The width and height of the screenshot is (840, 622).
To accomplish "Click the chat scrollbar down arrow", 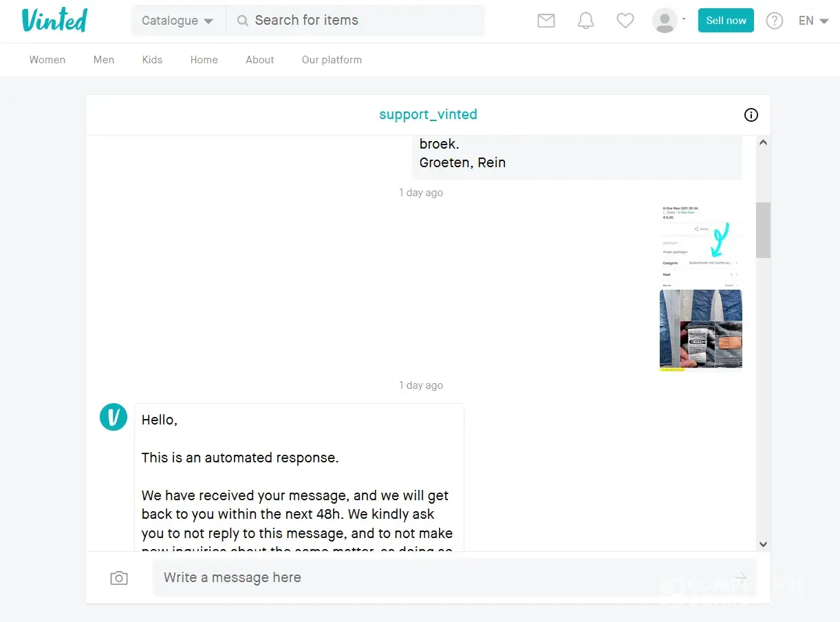I will click(763, 544).
